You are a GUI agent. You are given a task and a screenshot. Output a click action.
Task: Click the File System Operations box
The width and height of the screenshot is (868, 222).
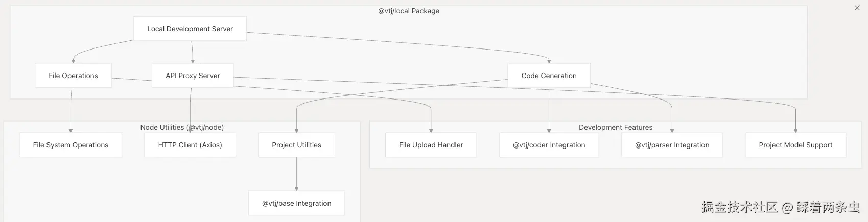pyautogui.click(x=71, y=145)
